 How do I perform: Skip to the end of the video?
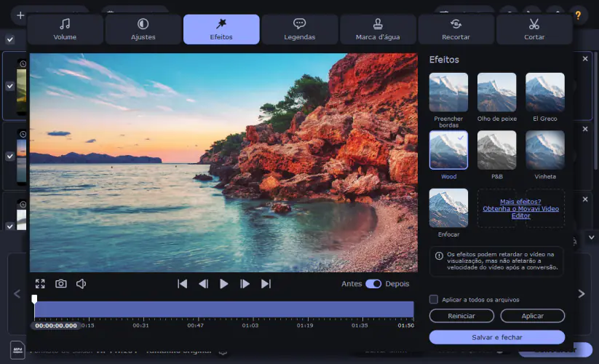click(266, 284)
